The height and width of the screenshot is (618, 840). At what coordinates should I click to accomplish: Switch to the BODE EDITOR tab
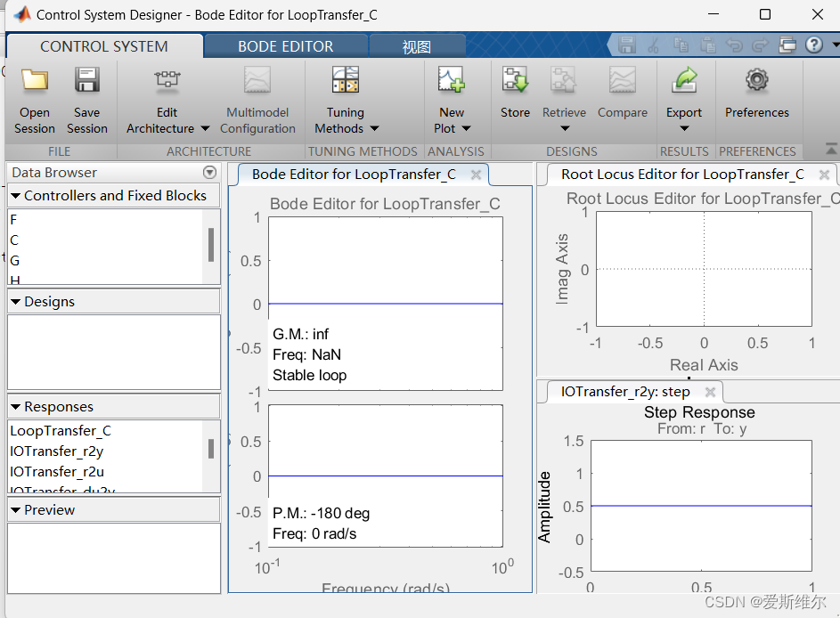point(286,46)
